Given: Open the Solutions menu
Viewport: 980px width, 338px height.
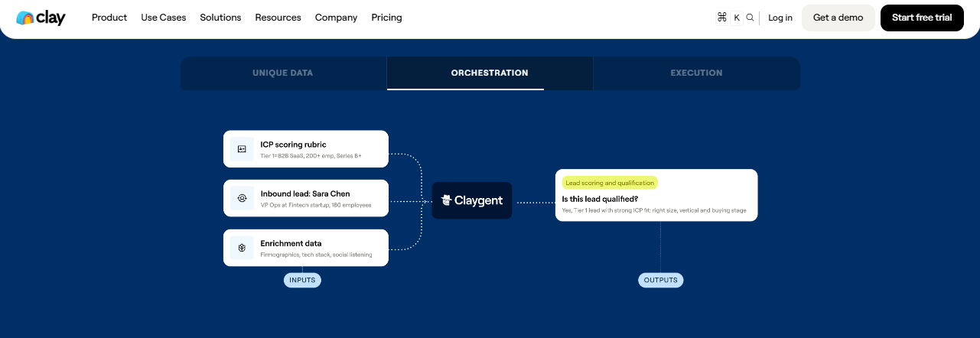Looking at the screenshot, I should [220, 18].
